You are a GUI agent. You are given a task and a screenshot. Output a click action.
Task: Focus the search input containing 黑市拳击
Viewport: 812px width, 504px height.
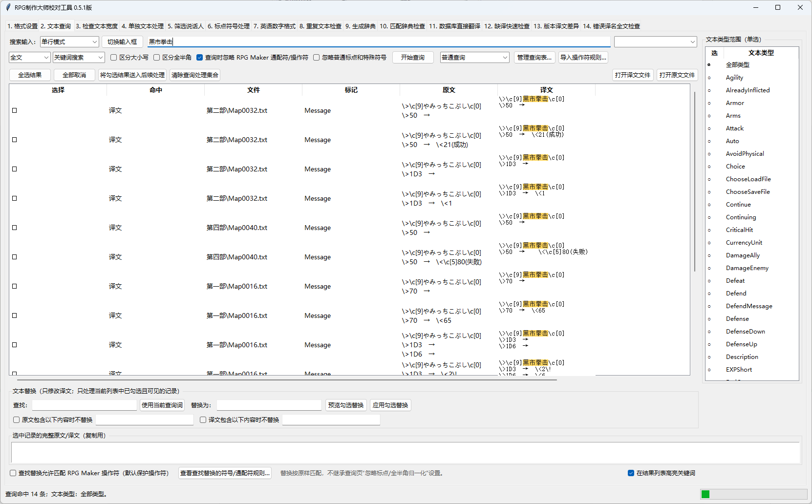click(x=379, y=42)
